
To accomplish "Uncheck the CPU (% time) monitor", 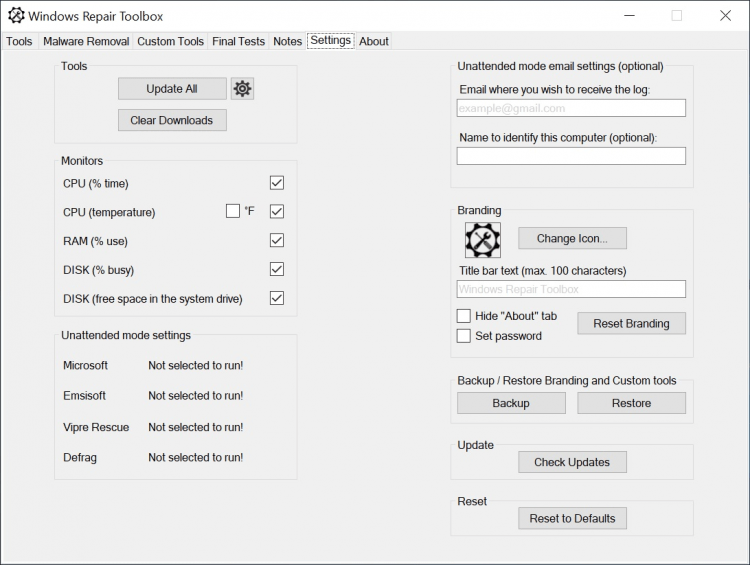I will [x=277, y=183].
